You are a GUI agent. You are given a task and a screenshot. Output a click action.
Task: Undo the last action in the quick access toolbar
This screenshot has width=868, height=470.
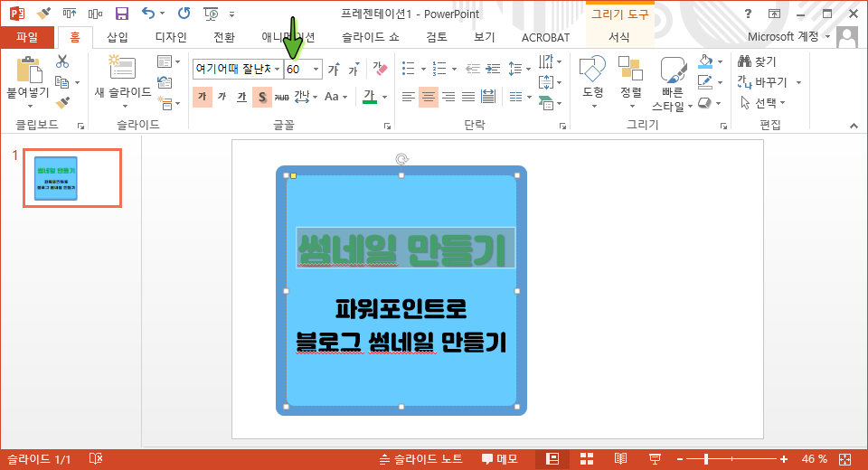147,14
